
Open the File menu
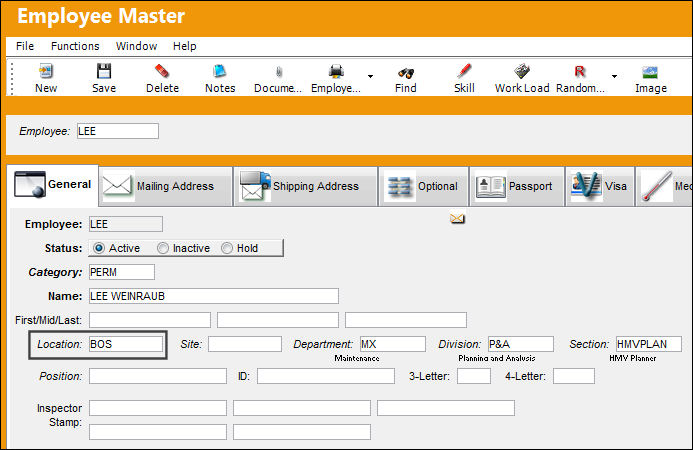click(x=25, y=46)
